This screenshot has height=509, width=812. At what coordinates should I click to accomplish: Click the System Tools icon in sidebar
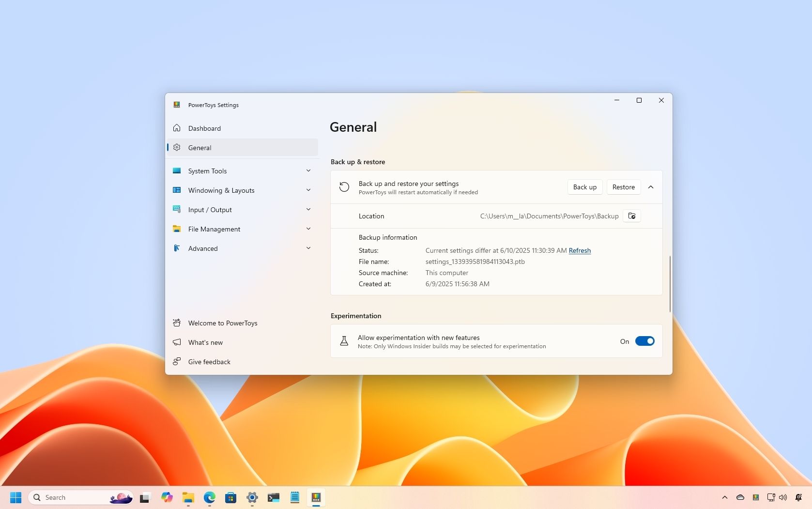[177, 171]
